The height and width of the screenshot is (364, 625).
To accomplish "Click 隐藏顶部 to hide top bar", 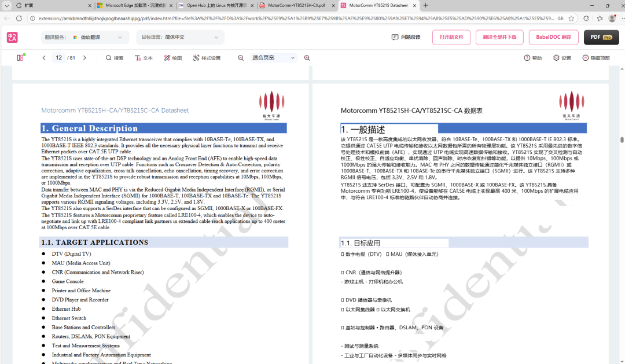I will (x=596, y=58).
